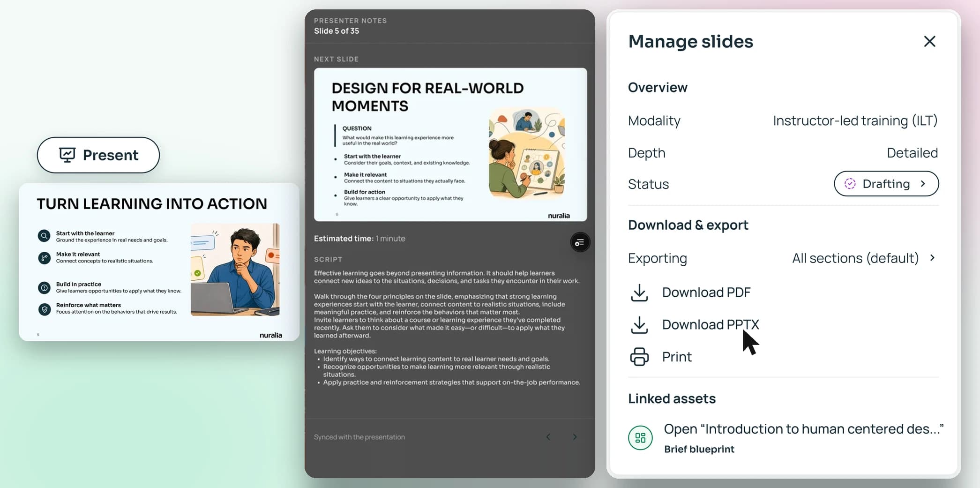Click the dashed circle Drafting status icon

click(x=850, y=184)
